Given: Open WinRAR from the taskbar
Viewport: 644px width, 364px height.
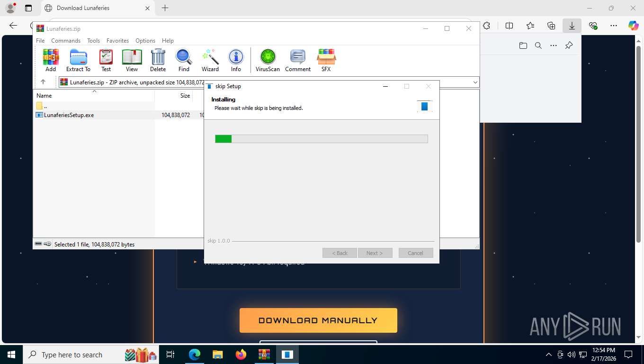Looking at the screenshot, I should click(264, 355).
